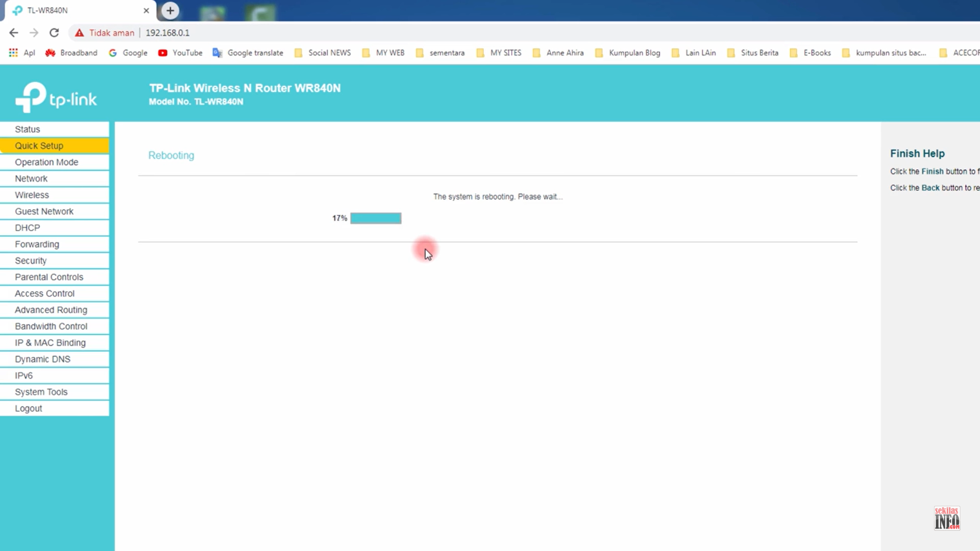Reload the page with refresh icon

tap(54, 33)
